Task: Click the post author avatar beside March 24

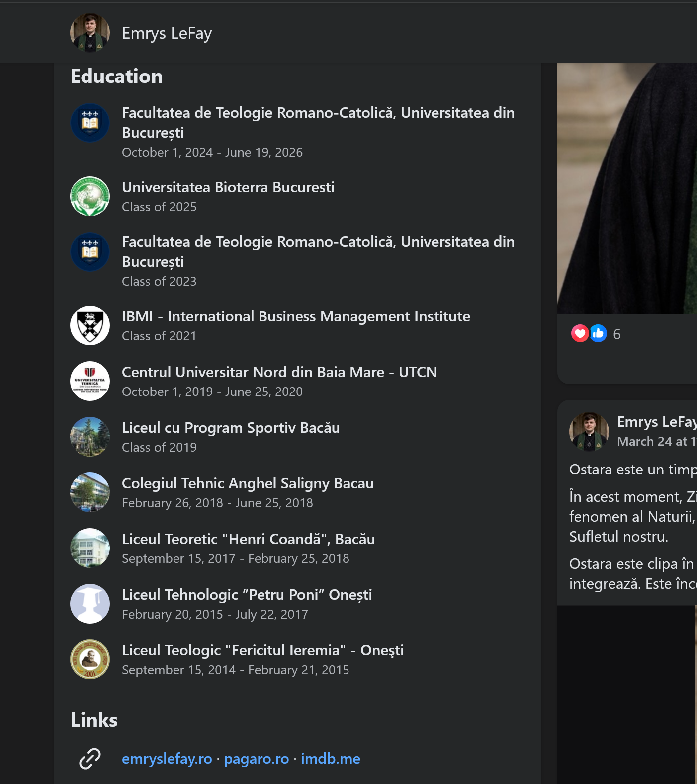Action: point(589,431)
